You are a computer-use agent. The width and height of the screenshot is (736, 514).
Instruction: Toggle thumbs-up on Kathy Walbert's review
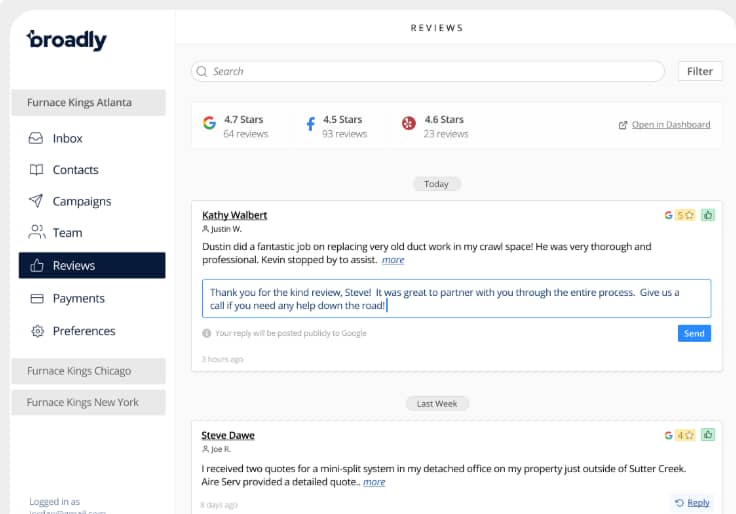[708, 215]
